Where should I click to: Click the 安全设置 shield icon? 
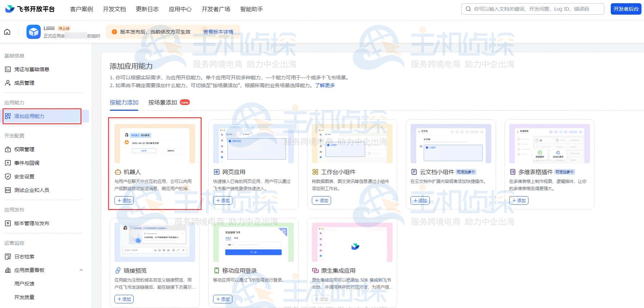point(8,177)
